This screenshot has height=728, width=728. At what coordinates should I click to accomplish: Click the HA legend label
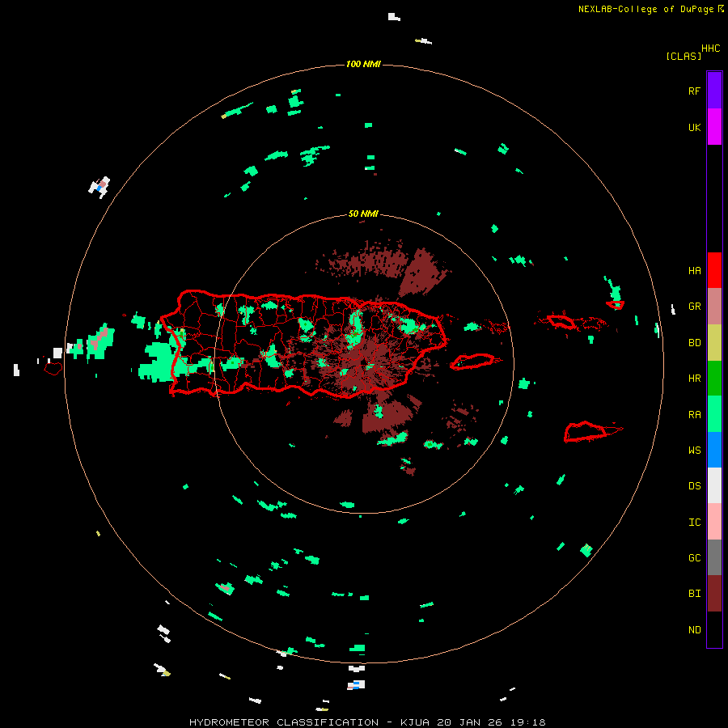point(694,271)
